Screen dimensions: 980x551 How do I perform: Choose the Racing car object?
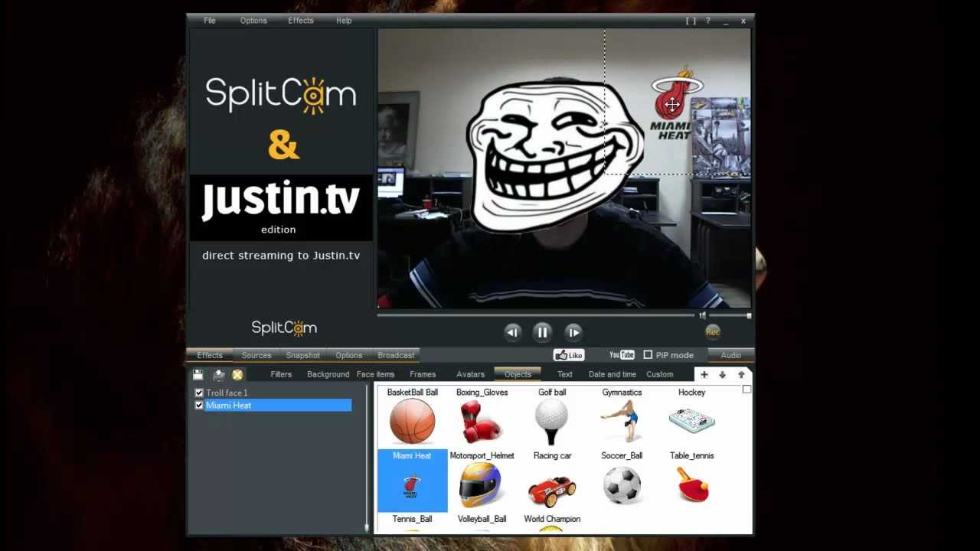pyautogui.click(x=552, y=480)
